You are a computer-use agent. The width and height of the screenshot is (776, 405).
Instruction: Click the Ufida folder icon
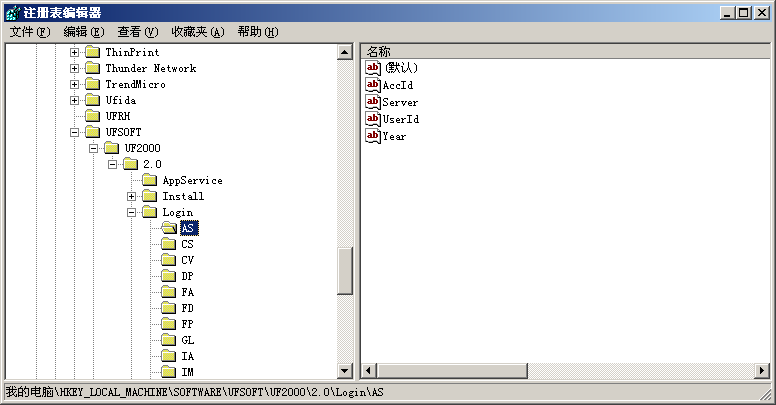click(93, 100)
